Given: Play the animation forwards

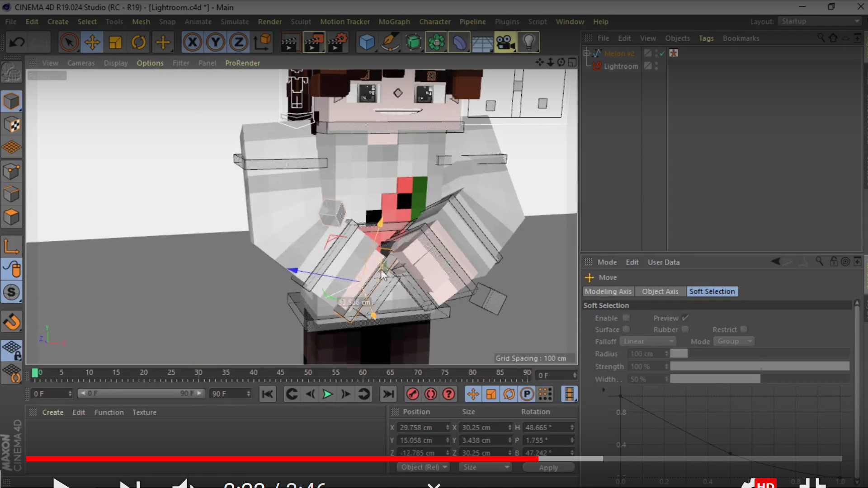Looking at the screenshot, I should click(327, 394).
